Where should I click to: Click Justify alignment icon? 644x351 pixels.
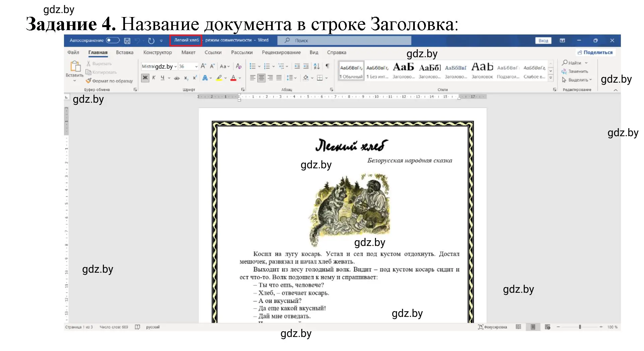coord(279,78)
